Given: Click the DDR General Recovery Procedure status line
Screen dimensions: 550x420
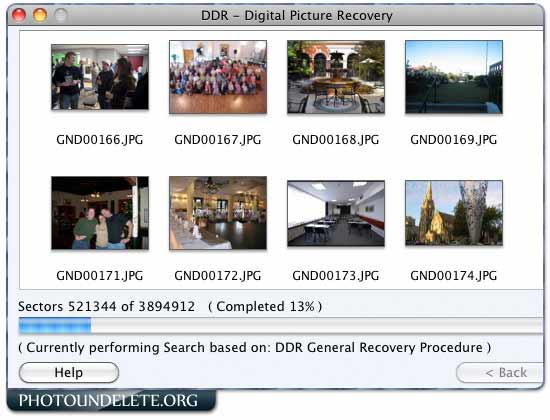Looking at the screenshot, I should click(255, 348).
